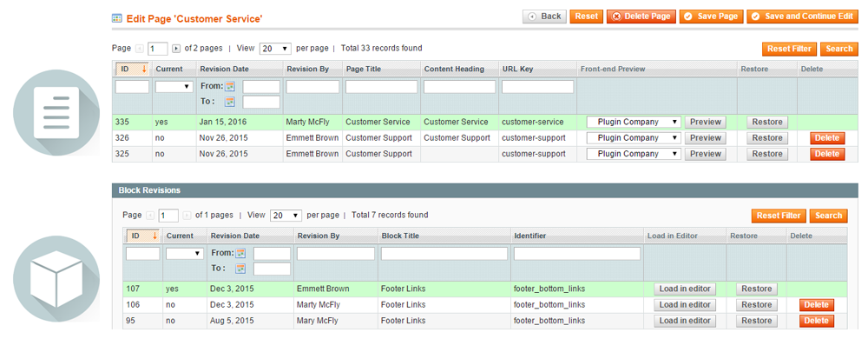Focus the page number field in Block Revisions pager
This screenshot has height=339, width=868.
[168, 216]
